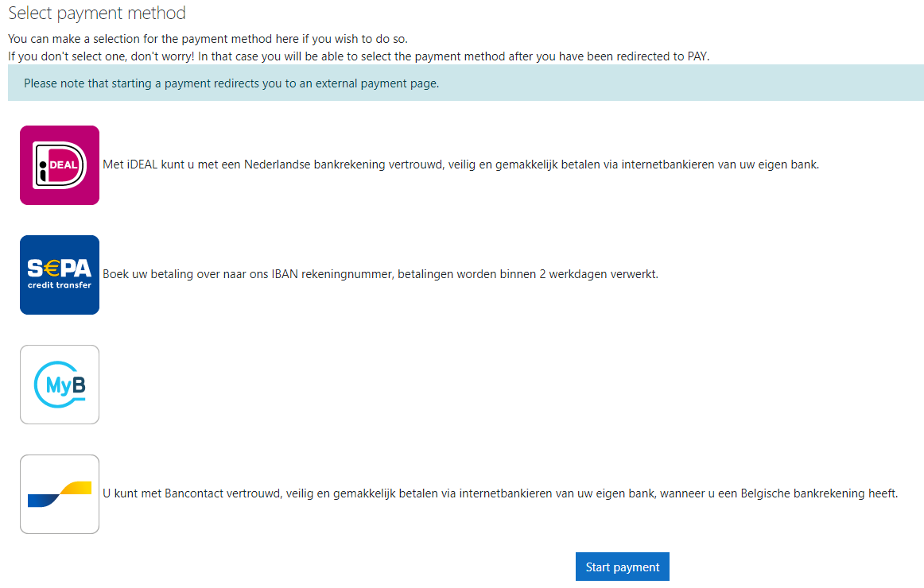Click the line starting 'If you don't select one'
Viewport: 924px width, 588px height.
coord(359,56)
